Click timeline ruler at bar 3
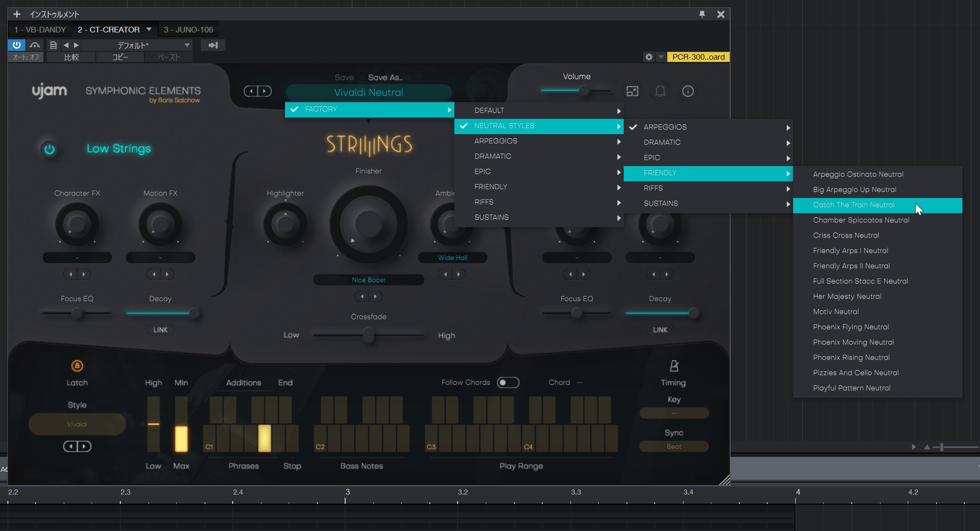980x531 pixels. [347, 492]
